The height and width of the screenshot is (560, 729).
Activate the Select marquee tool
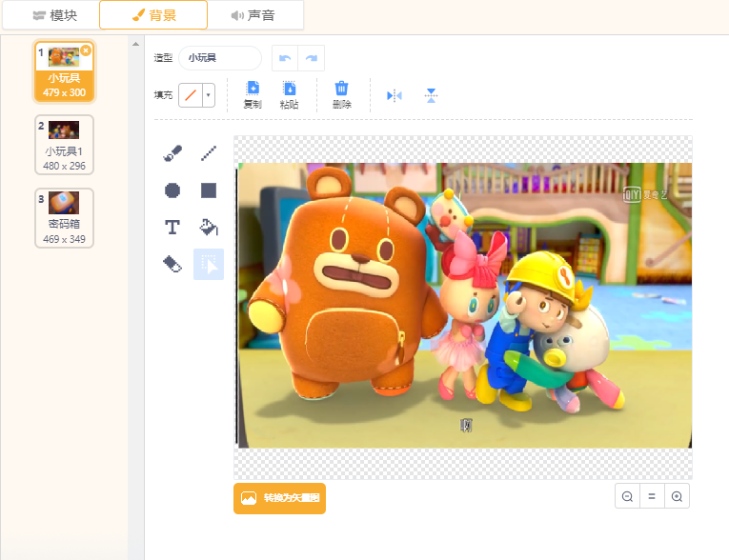209,265
